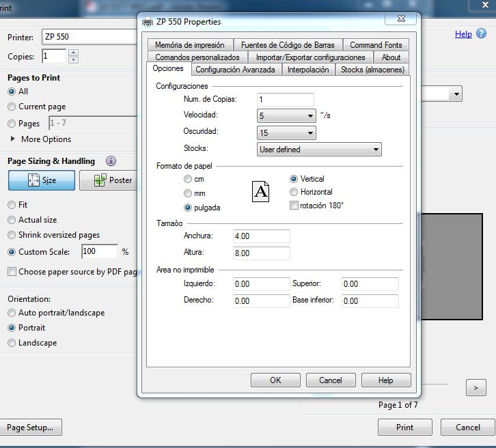Screen dimensions: 496x448
Task: Click the Anchura input field
Action: click(x=261, y=236)
